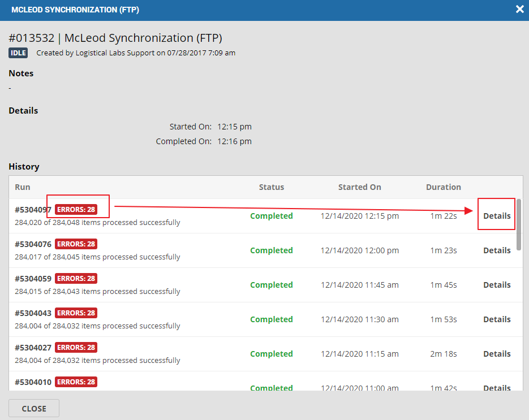Click the 1m 23s duration value
This screenshot has width=529, height=420.
coord(444,250)
